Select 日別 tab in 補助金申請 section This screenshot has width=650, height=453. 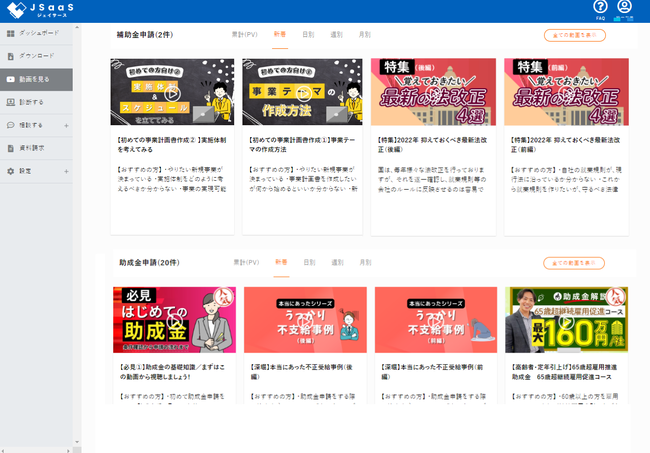[309, 34]
